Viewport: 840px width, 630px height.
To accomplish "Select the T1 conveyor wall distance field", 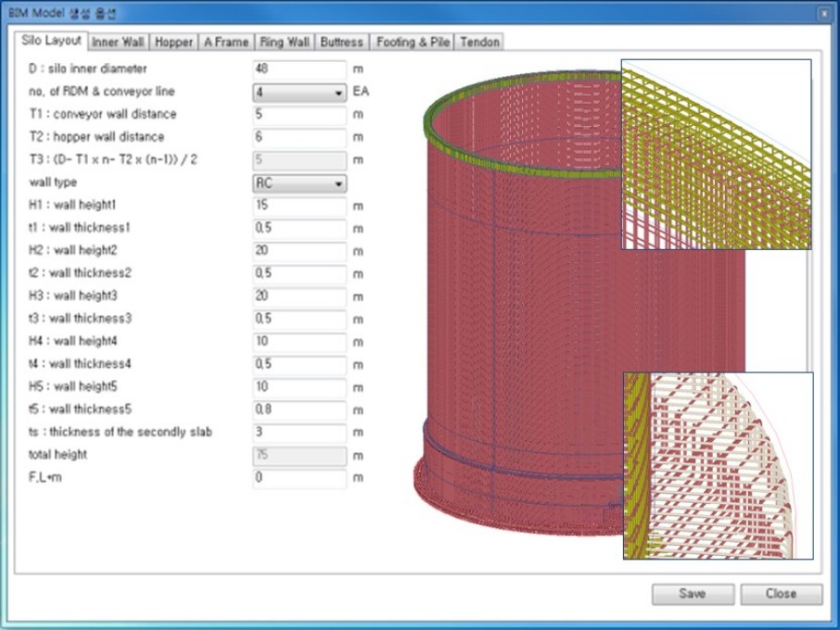I will pos(299,115).
